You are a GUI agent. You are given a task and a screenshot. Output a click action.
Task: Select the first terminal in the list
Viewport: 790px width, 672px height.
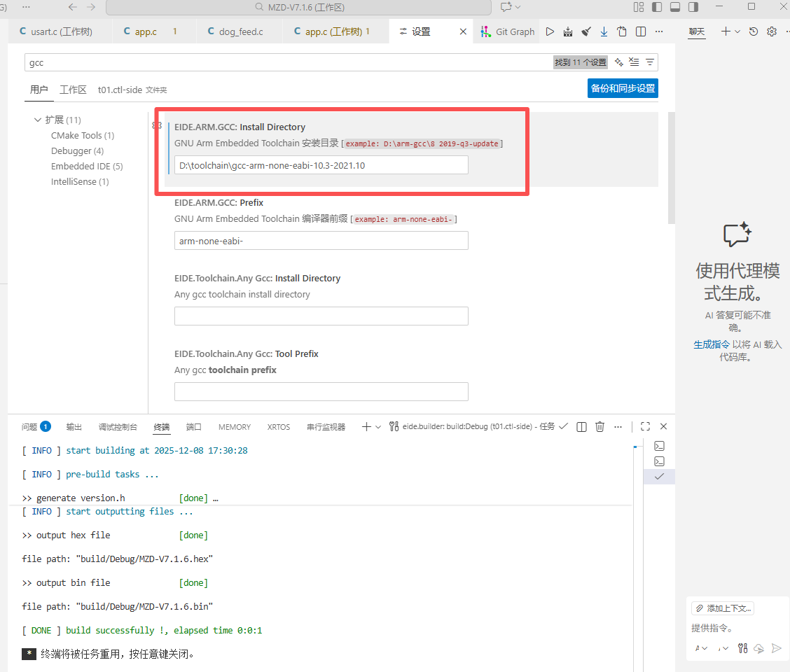(659, 446)
